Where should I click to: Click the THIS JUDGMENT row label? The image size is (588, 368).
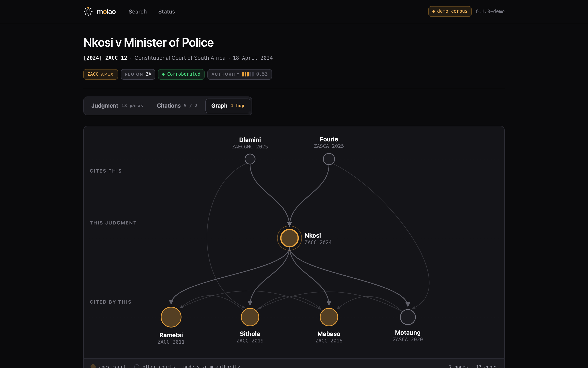tap(113, 223)
